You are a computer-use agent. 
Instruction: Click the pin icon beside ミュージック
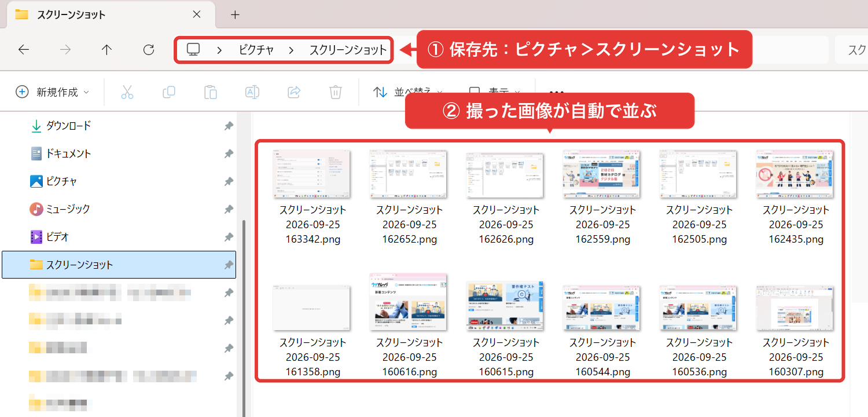(229, 209)
